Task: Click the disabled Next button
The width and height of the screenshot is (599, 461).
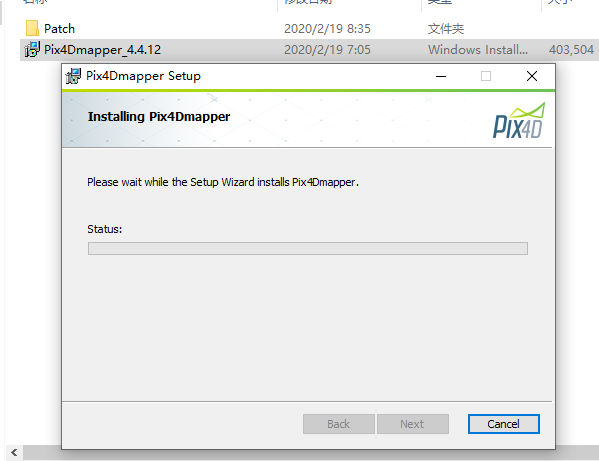Action: pos(413,424)
